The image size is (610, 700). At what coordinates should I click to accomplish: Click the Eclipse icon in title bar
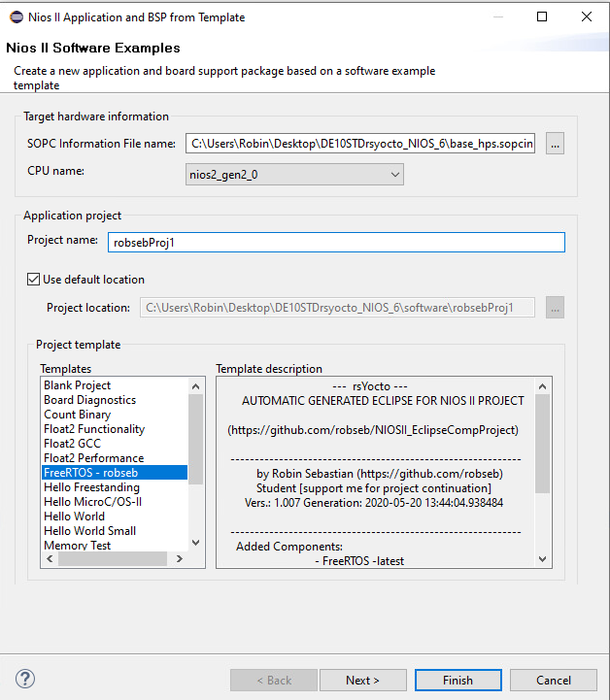[17, 17]
